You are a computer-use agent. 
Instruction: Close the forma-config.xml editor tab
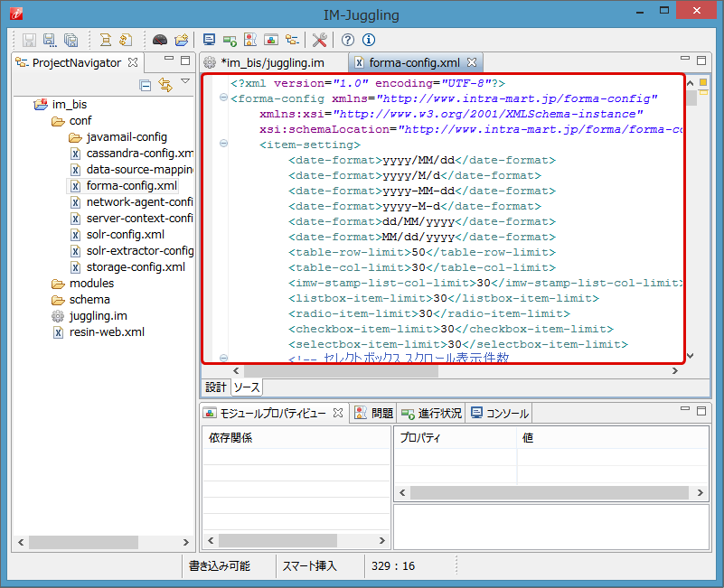tap(471, 62)
